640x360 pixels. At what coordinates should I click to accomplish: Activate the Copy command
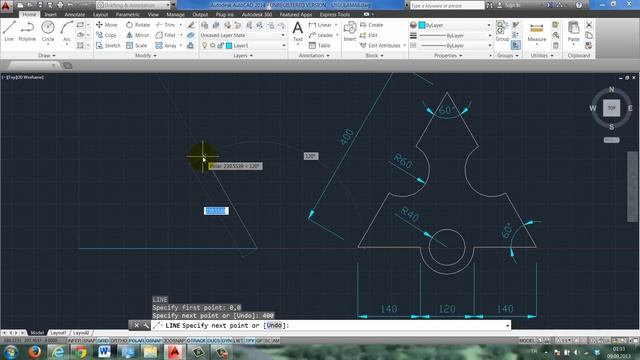click(x=107, y=35)
